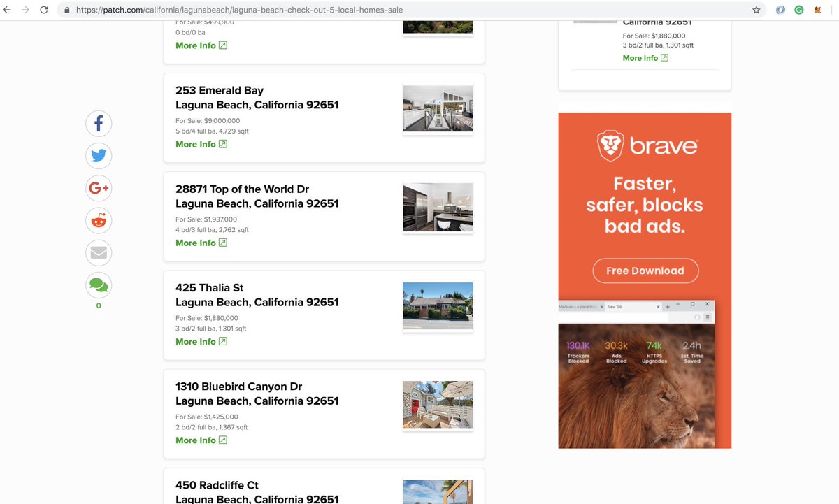Image resolution: width=839 pixels, height=504 pixels.
Task: Click the Faster, safer, blocks bad ads text
Action: pos(645,205)
